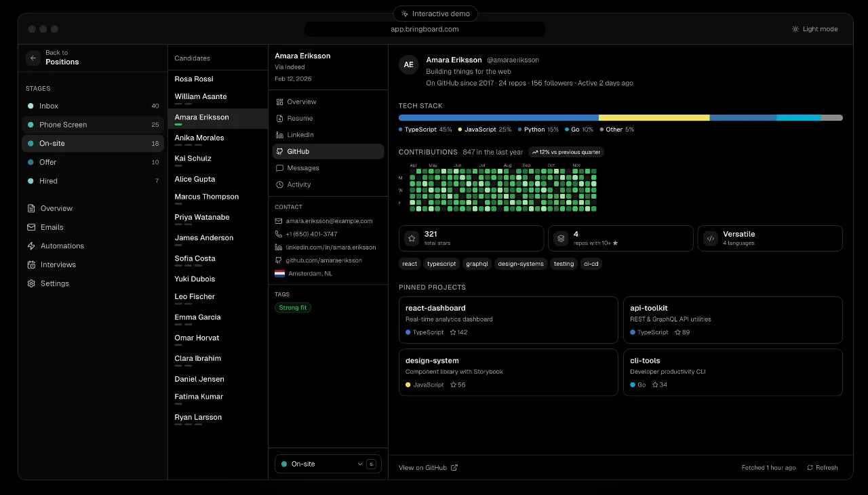The image size is (868, 495).
Task: Click the Activity clock icon
Action: [279, 184]
